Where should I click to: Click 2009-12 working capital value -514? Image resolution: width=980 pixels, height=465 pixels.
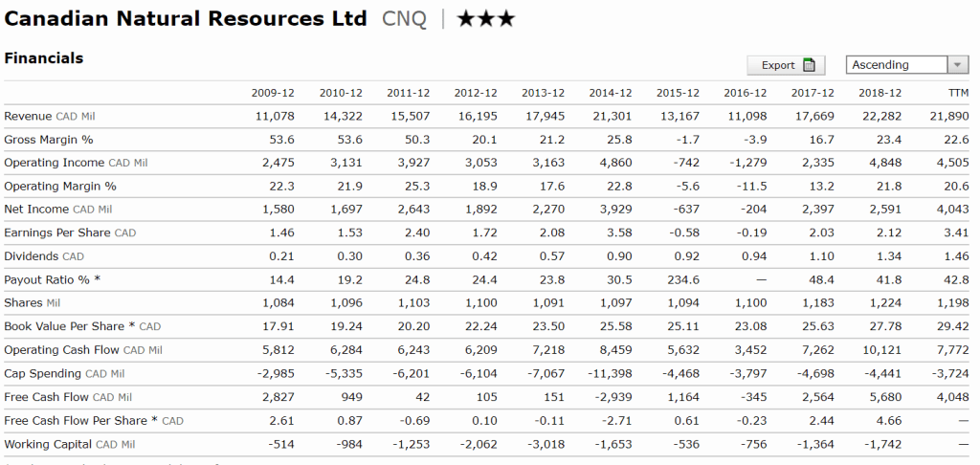[x=280, y=444]
